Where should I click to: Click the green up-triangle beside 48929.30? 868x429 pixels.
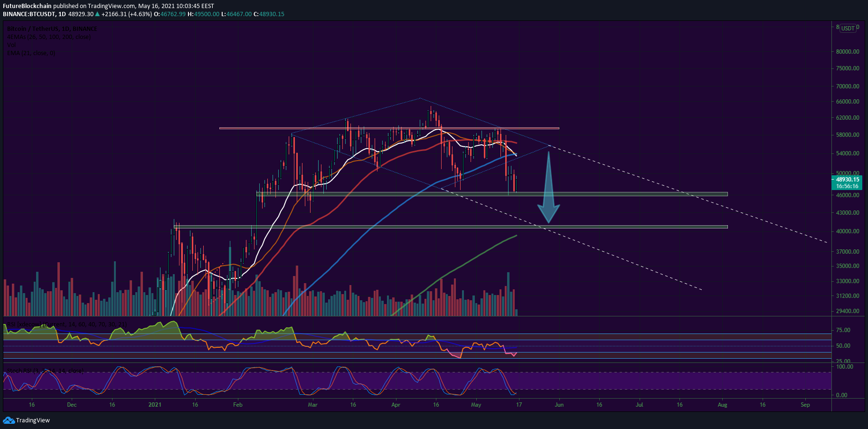click(x=97, y=14)
